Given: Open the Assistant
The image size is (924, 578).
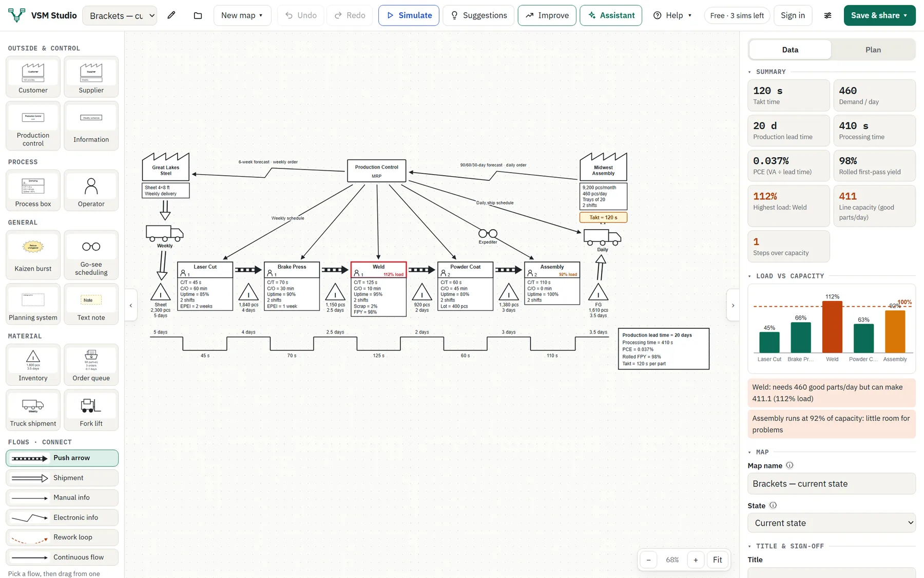Looking at the screenshot, I should coord(611,15).
